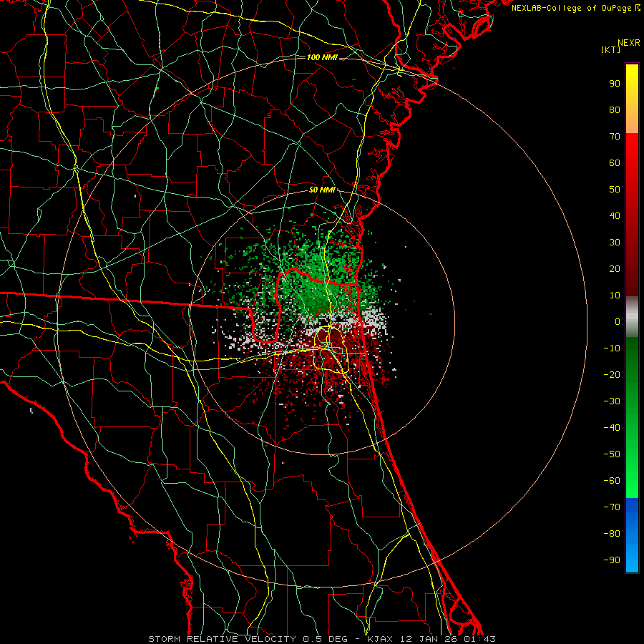
Task: Click the -80 scale value
Action: (x=612, y=534)
